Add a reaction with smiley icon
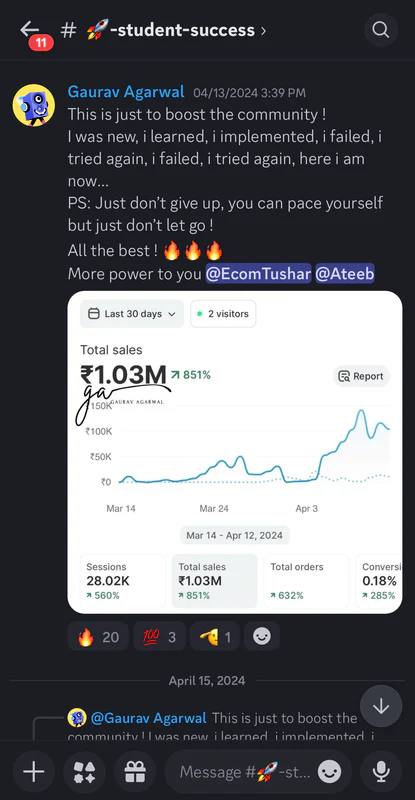The width and height of the screenshot is (415, 800). [x=262, y=636]
